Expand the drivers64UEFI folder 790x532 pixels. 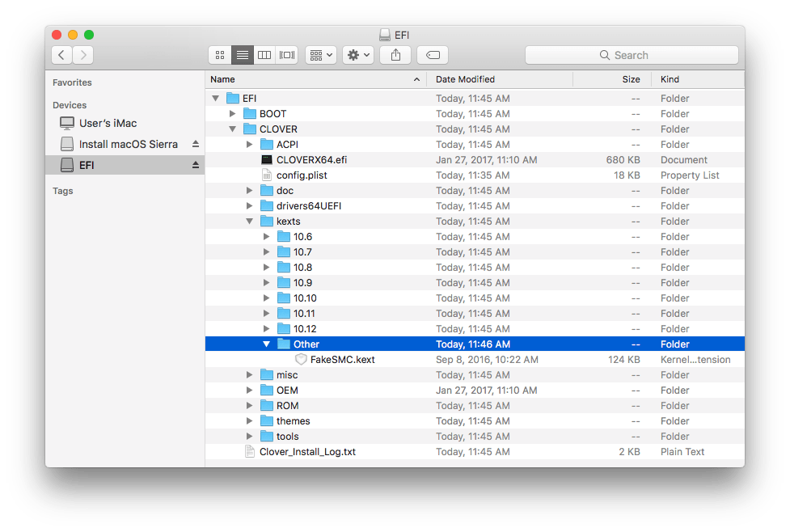(249, 206)
